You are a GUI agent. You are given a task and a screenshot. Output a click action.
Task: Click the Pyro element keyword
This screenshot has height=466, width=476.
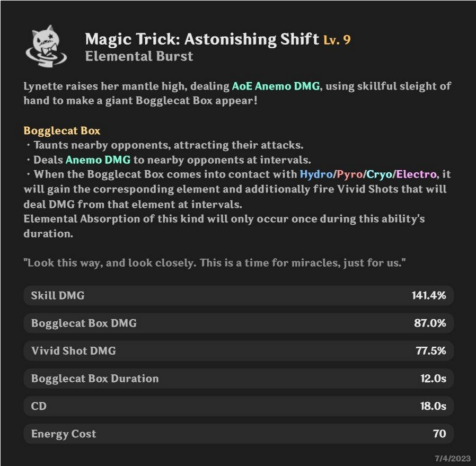(x=350, y=174)
